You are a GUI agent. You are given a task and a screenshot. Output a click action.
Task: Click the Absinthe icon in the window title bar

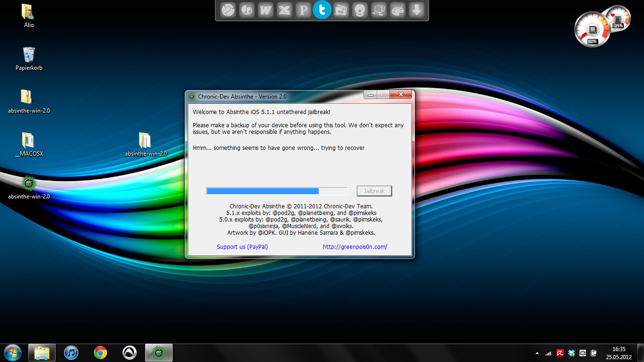192,97
